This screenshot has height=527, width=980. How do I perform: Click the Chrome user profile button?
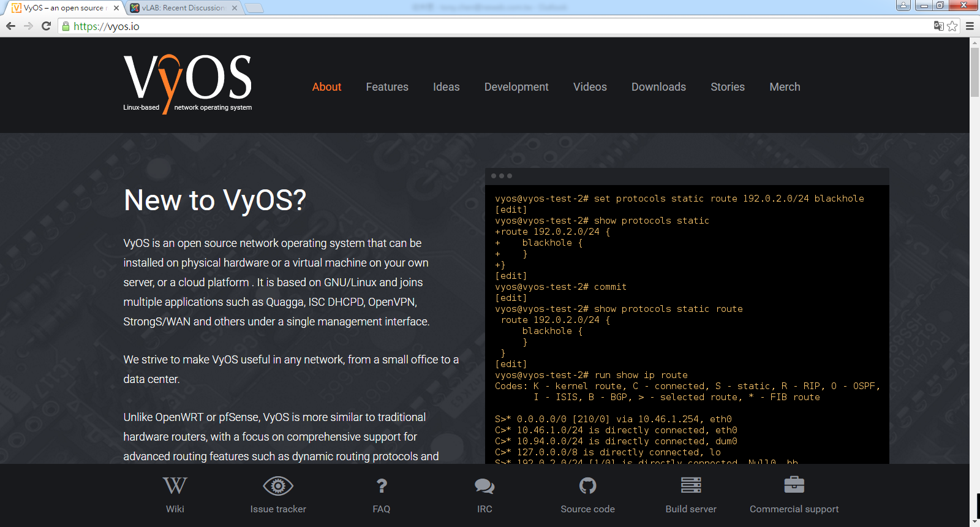(x=903, y=6)
